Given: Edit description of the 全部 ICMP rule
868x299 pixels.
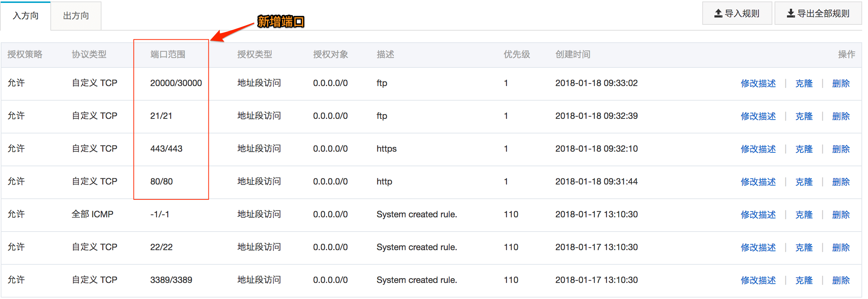Looking at the screenshot, I should point(758,214).
